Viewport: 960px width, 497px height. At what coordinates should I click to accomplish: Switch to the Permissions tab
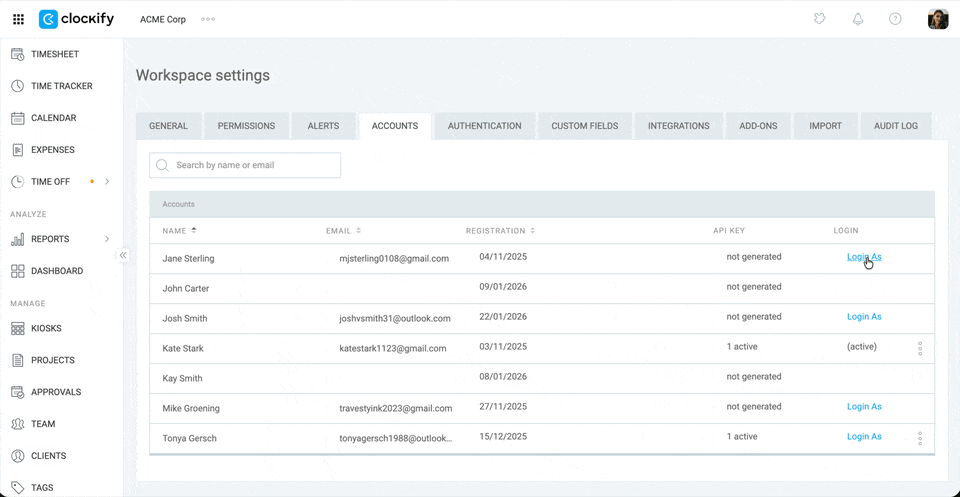click(x=246, y=126)
